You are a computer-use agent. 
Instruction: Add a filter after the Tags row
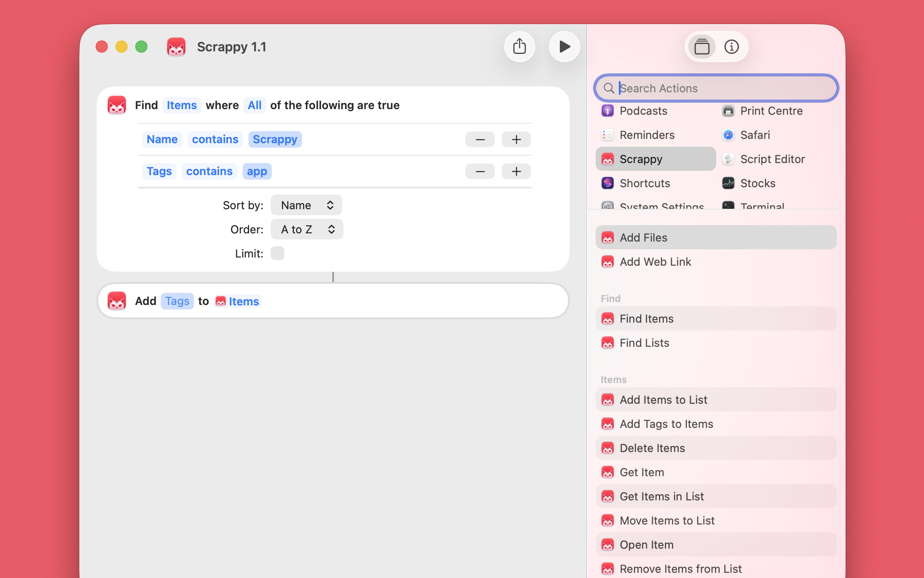pos(516,171)
